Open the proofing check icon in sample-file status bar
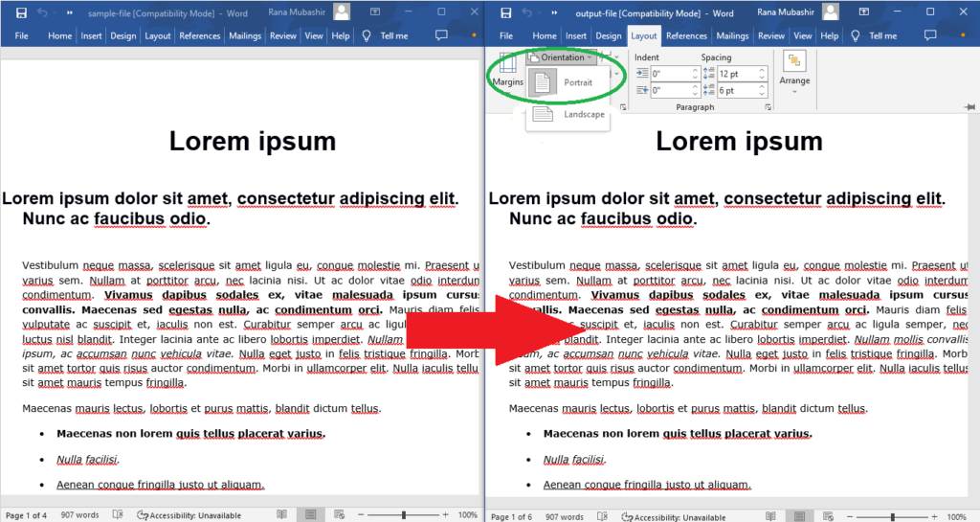The image size is (980, 522). click(121, 515)
